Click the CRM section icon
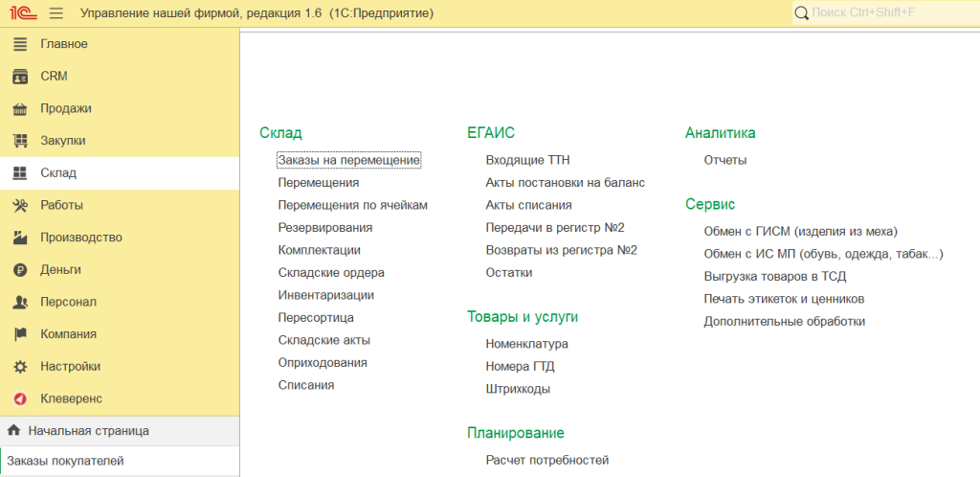980x477 pixels. 21,77
